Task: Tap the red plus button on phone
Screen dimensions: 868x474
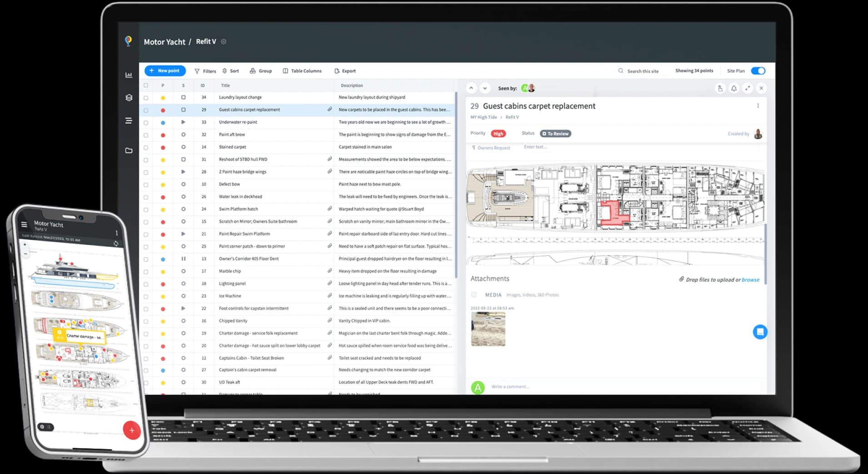Action: tap(131, 430)
